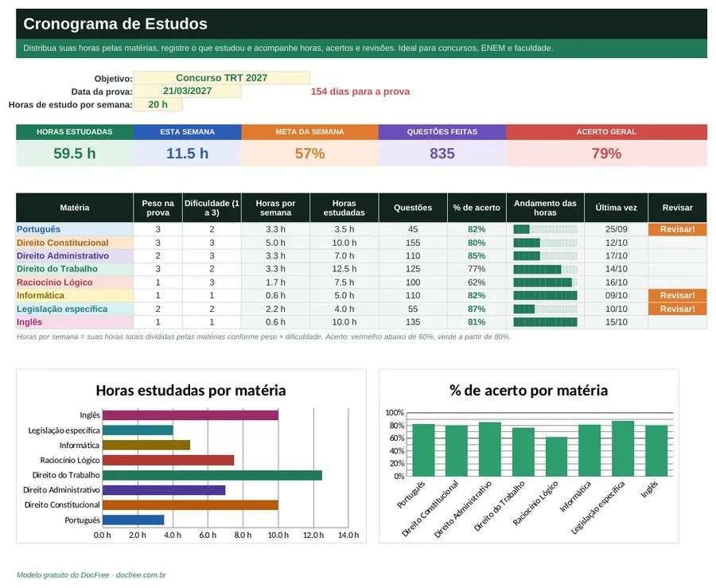Click the Matéria column header
Screen dimensions: 716x588
pos(75,208)
